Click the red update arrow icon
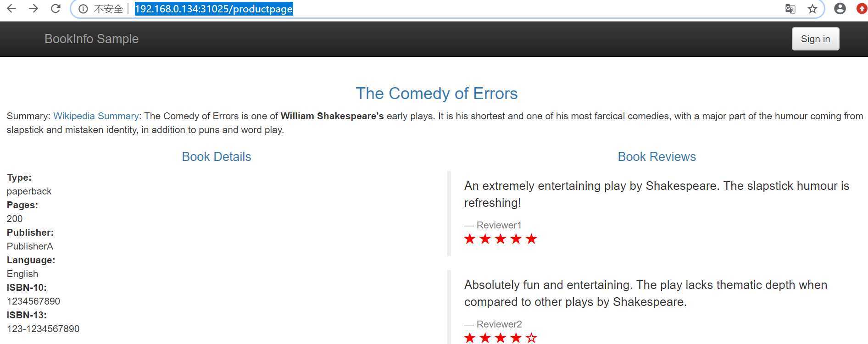868x344 pixels. pos(862,8)
